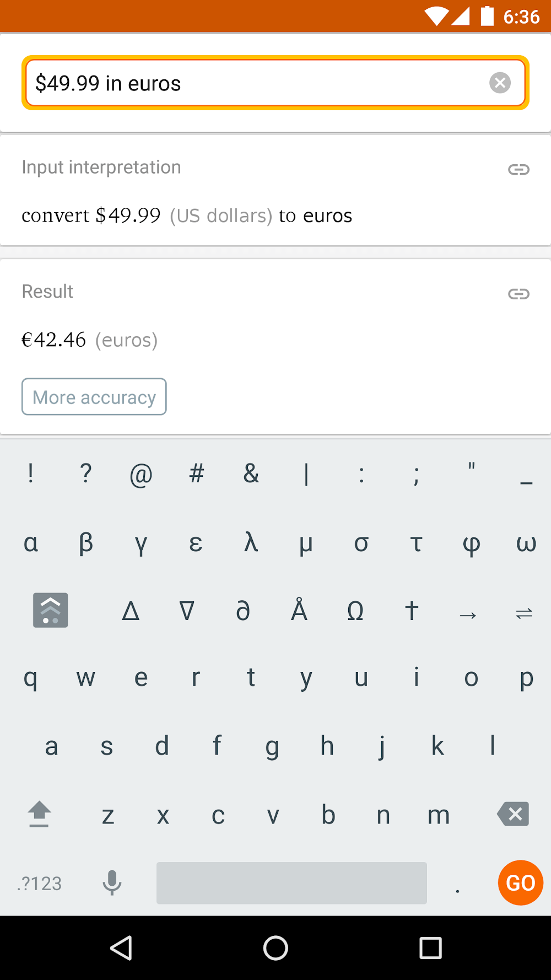
Task: Tap the Android back navigation button
Action: tap(121, 948)
